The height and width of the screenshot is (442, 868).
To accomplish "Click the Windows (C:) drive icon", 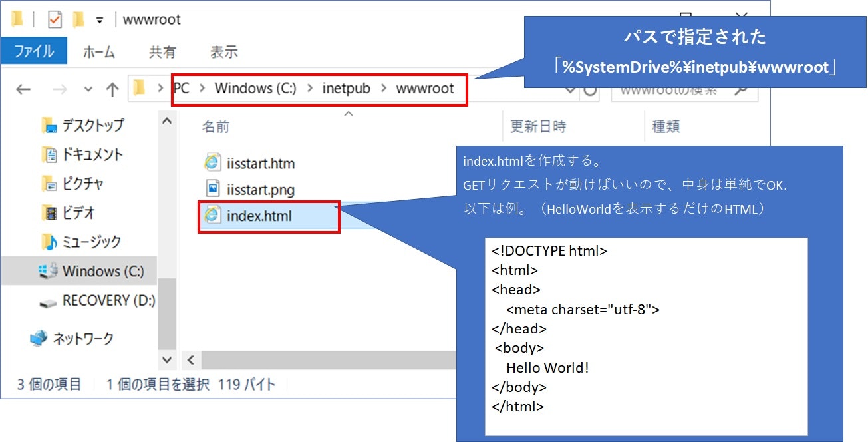I will (48, 271).
